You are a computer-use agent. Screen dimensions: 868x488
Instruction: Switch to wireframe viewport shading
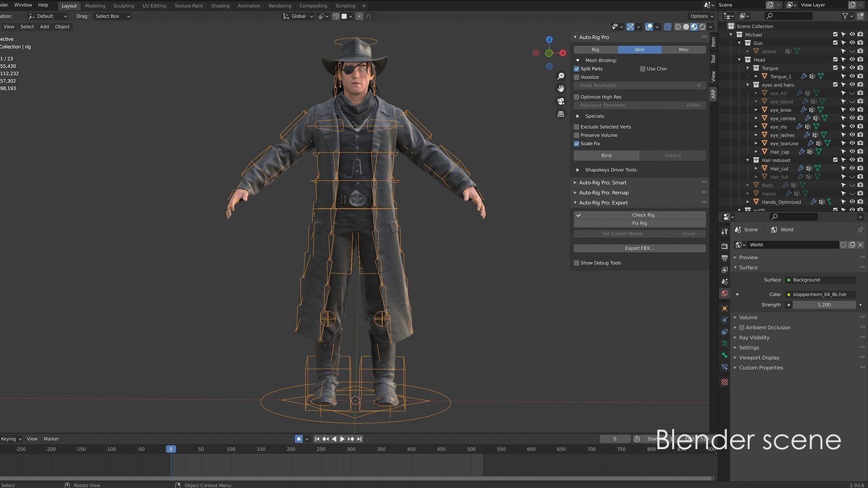[x=677, y=27]
